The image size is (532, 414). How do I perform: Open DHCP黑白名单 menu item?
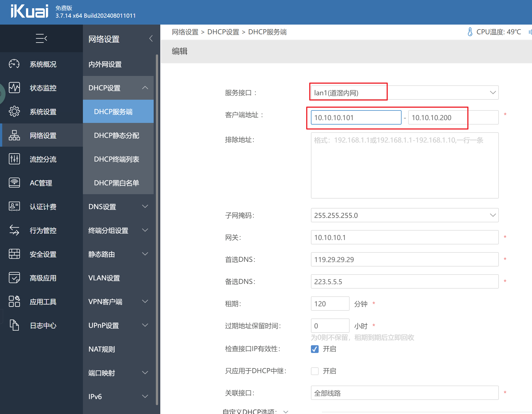(x=118, y=183)
